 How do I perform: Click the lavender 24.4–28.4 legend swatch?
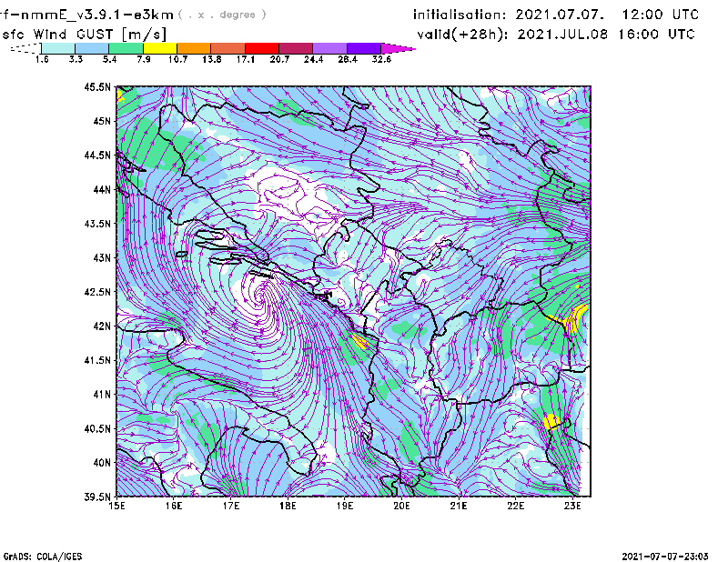329,48
